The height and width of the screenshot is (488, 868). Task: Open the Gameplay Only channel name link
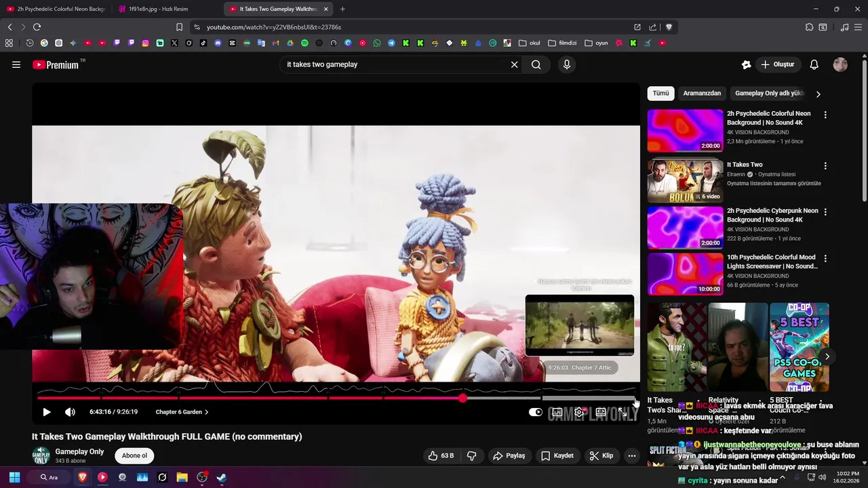pos(79,451)
